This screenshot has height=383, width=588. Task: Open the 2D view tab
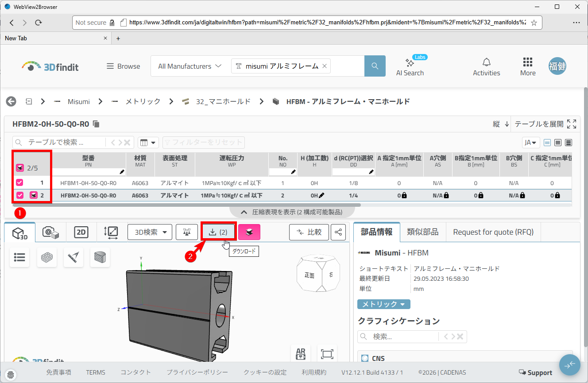coord(81,232)
